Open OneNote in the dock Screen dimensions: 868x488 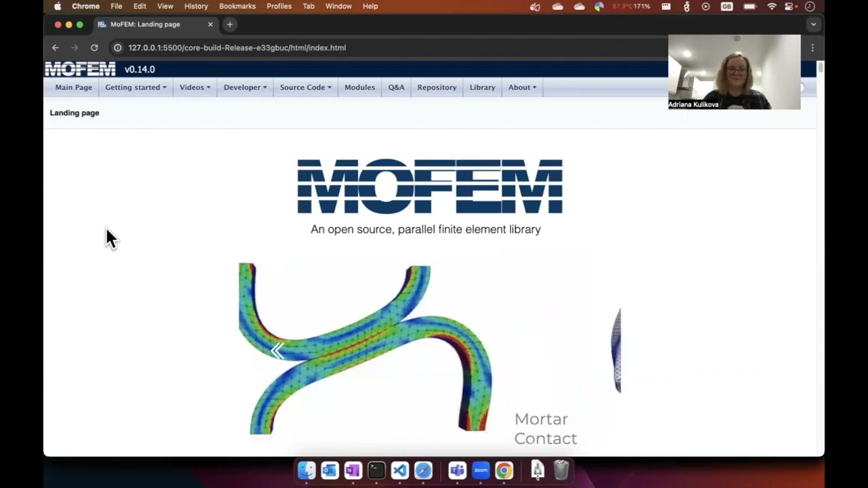click(353, 470)
